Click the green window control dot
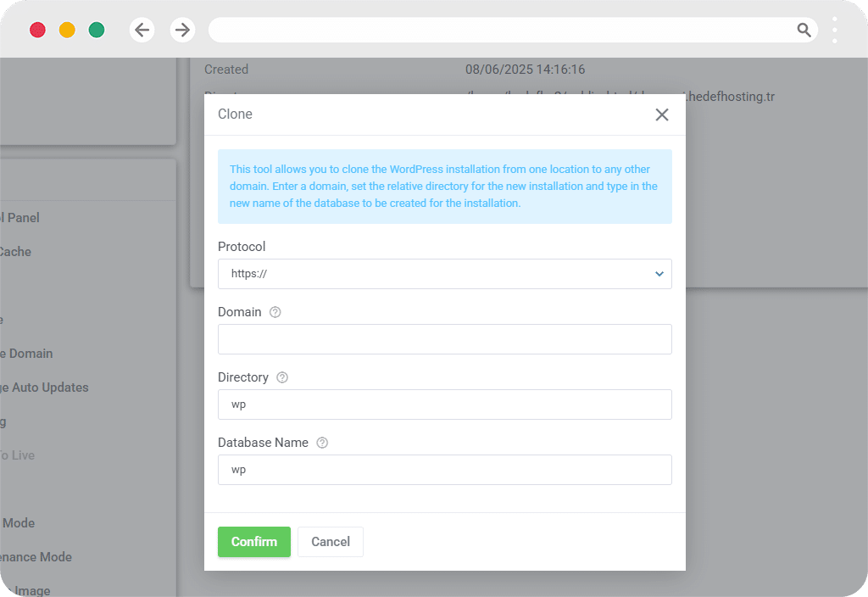Viewport: 868px width, 597px height. pos(97,30)
